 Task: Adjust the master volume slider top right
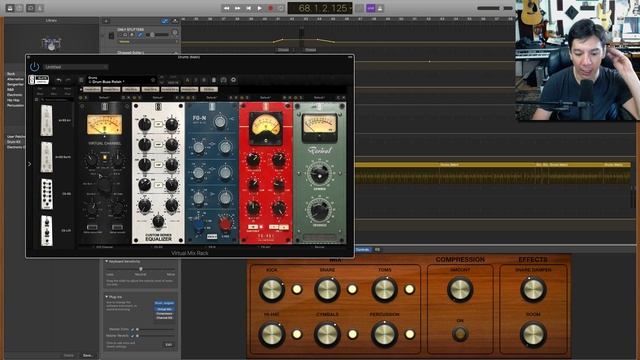click(495, 8)
